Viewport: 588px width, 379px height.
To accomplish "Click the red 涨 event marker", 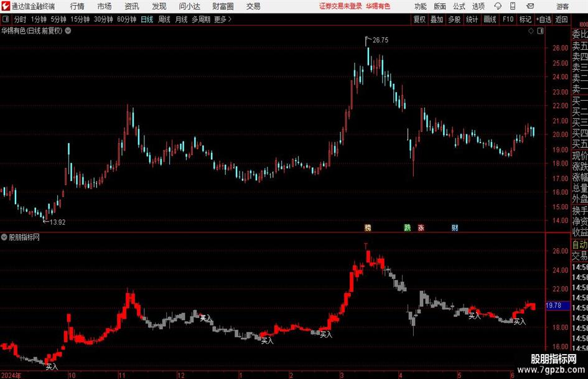I will click(x=421, y=227).
